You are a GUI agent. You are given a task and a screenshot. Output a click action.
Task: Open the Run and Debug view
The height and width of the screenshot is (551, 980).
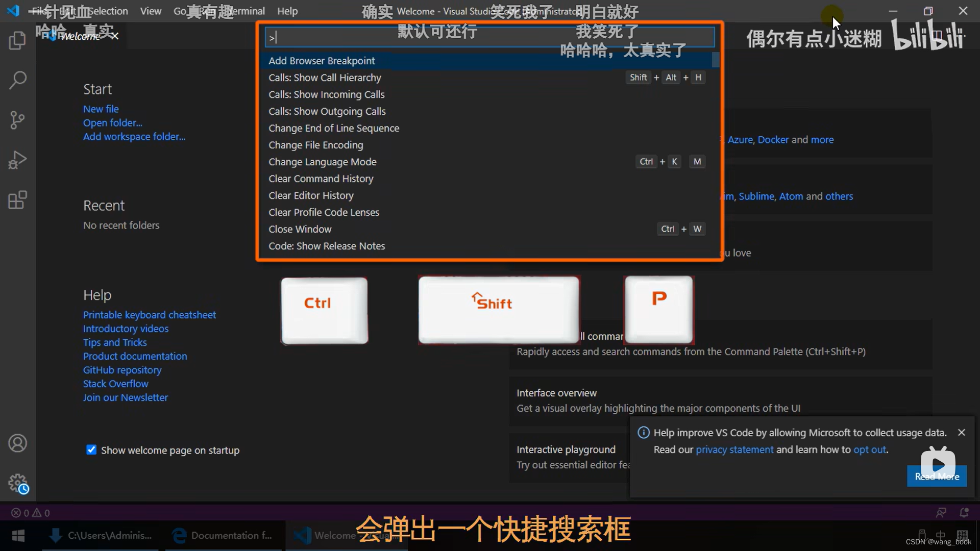point(18,160)
